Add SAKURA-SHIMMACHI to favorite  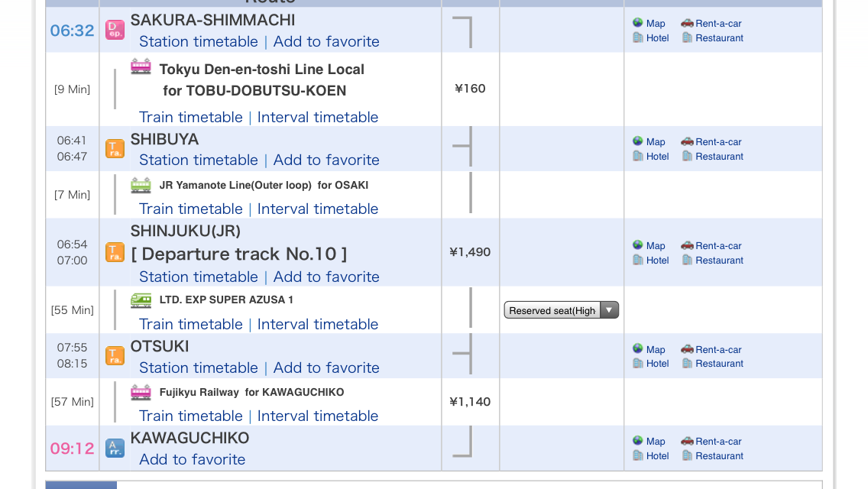pyautogui.click(x=326, y=41)
